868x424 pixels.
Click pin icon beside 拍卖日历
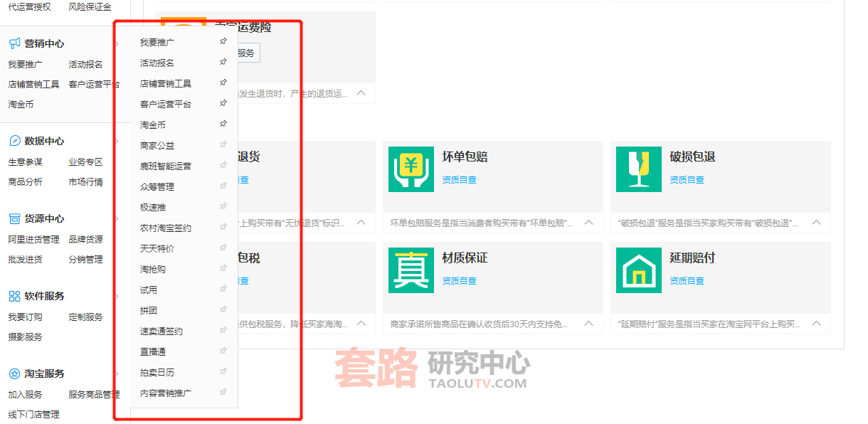click(223, 372)
